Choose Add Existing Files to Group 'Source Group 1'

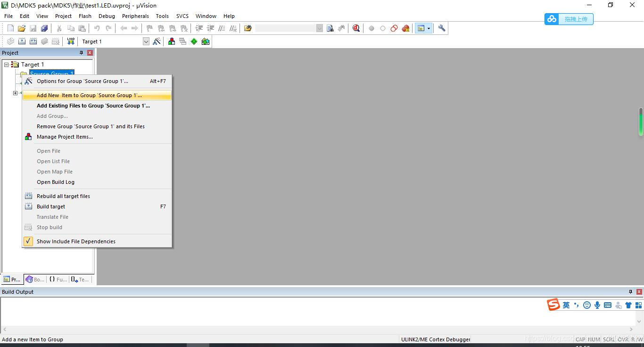click(97, 106)
